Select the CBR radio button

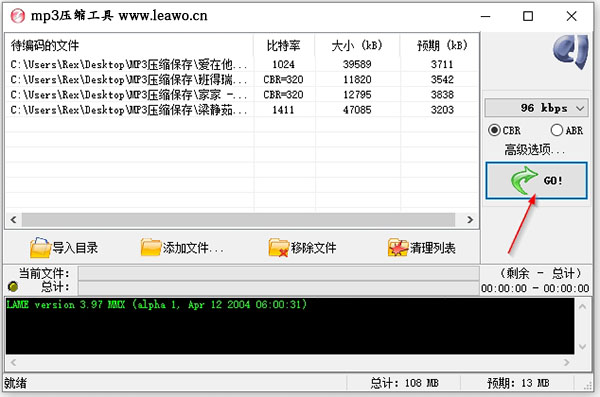pos(494,130)
